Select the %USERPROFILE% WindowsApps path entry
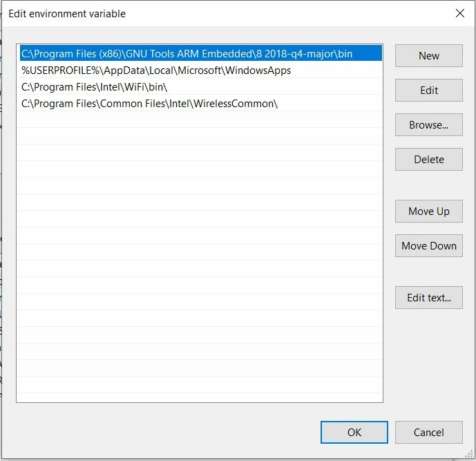The image size is (476, 461). (200, 70)
